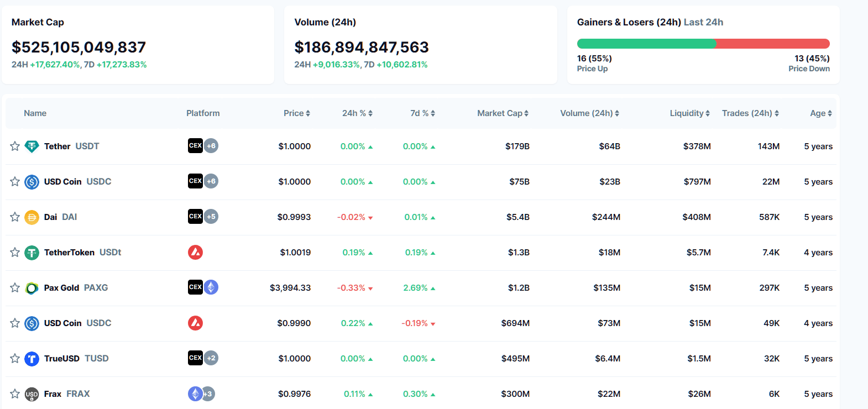Show the +5 more platforms badge for Dai
The image size is (868, 409).
click(211, 216)
